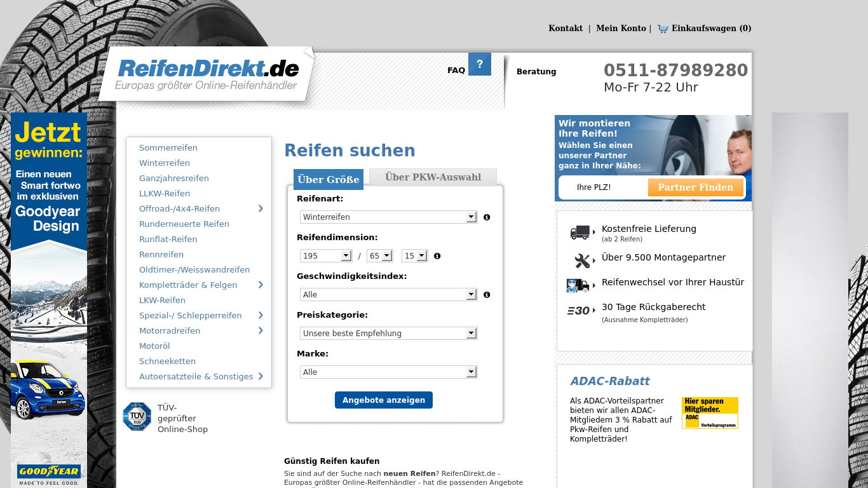This screenshot has height=488, width=868.
Task: Switch to the Über PKW-Auswahl tab
Action: [433, 177]
